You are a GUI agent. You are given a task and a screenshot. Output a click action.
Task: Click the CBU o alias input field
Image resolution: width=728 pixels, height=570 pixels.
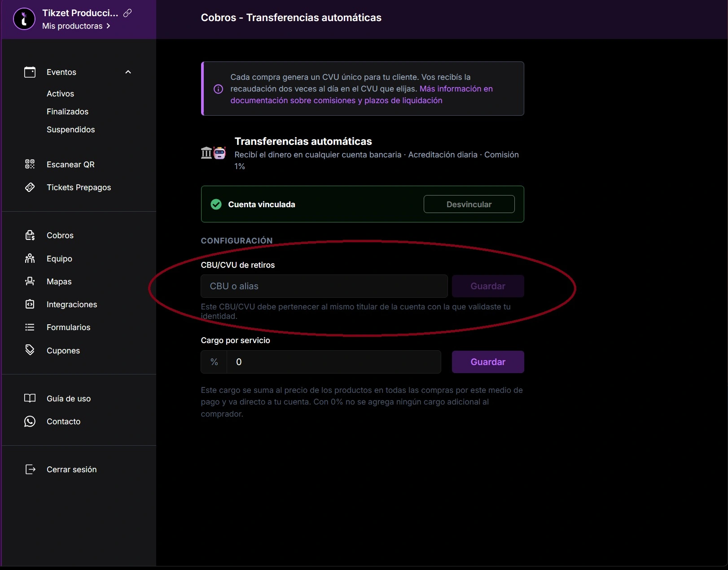[x=324, y=286]
